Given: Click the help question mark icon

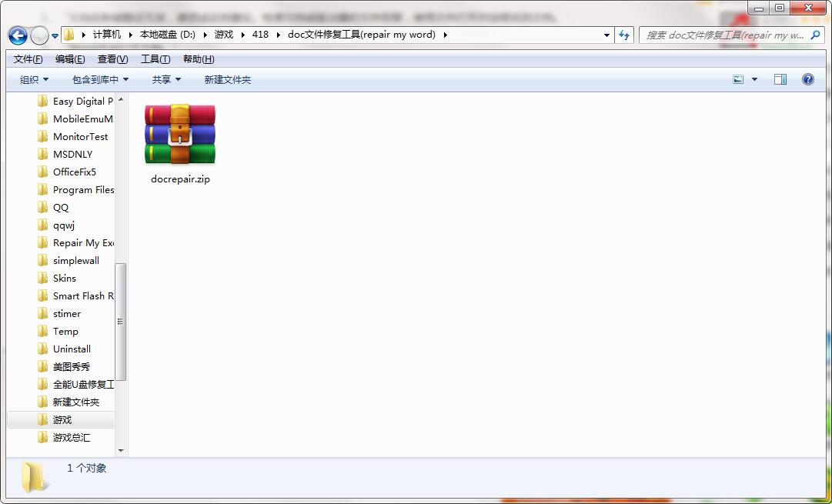Looking at the screenshot, I should tap(807, 79).
